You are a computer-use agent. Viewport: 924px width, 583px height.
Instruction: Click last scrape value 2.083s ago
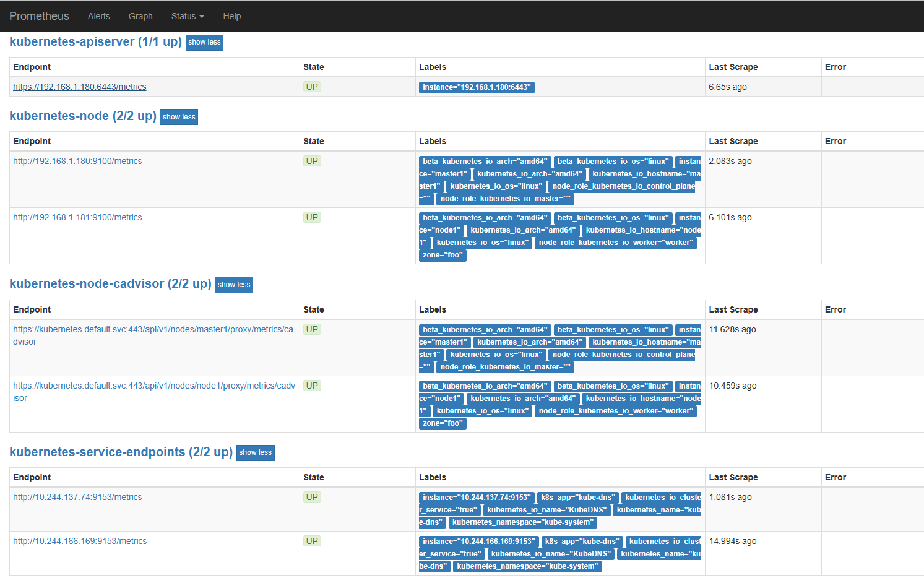[x=730, y=161]
